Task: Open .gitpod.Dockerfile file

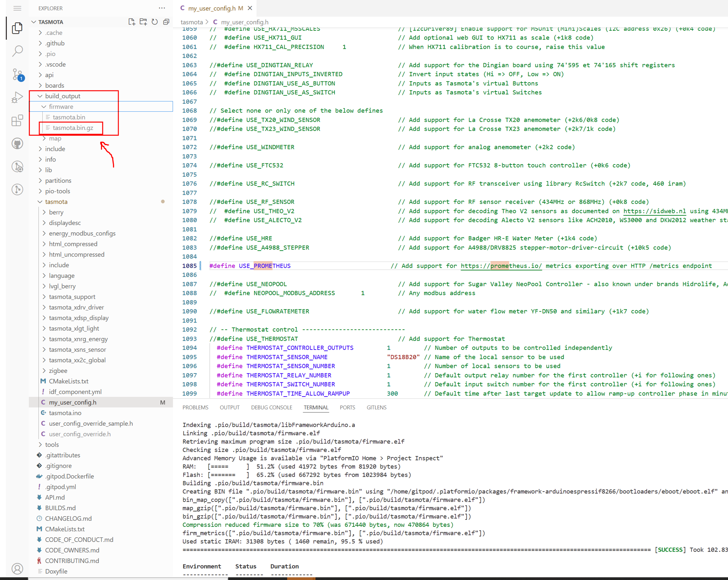Action: point(69,476)
